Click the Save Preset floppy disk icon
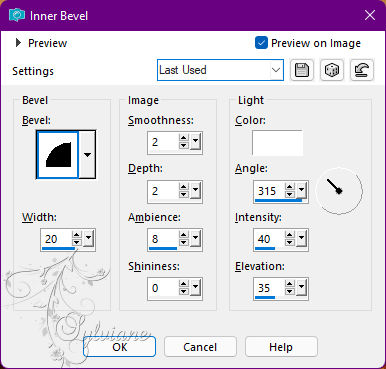Screen dimensions: 386x369 click(x=302, y=70)
